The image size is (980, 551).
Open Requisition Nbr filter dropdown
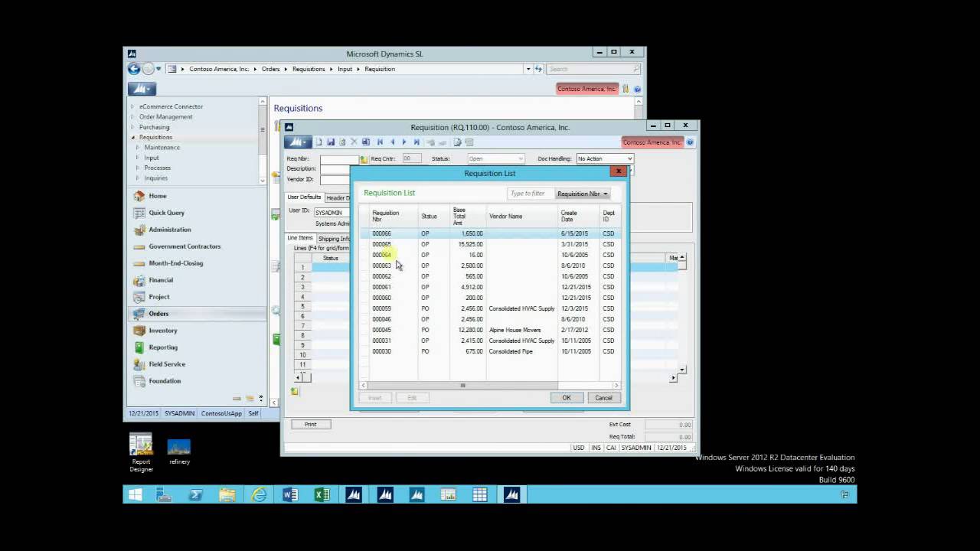coord(583,194)
